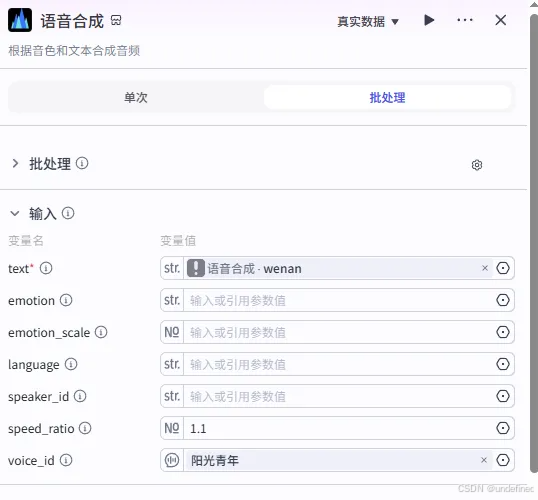Click info icon beside language
Image resolution: width=538 pixels, height=500 pixels.
click(x=71, y=364)
